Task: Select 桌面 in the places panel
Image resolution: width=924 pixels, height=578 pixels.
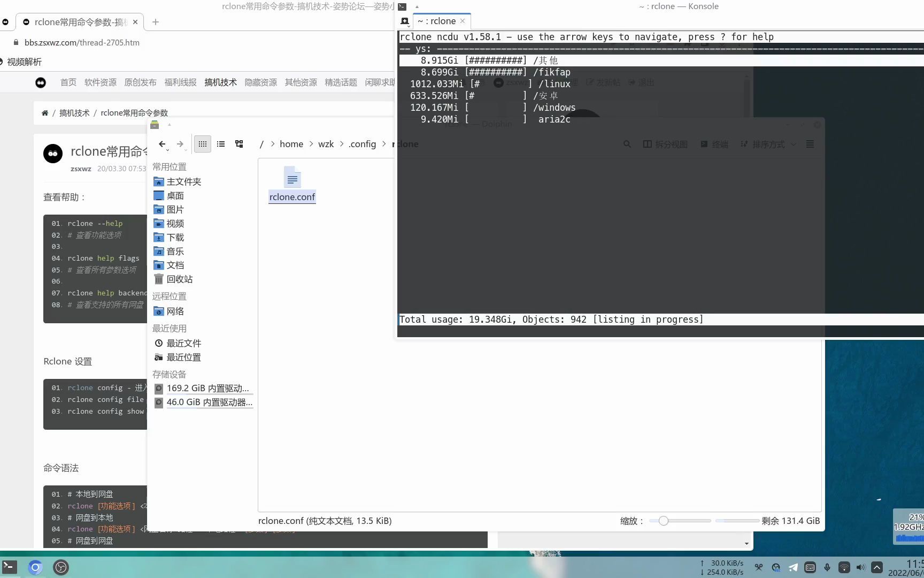Action: [x=168, y=195]
